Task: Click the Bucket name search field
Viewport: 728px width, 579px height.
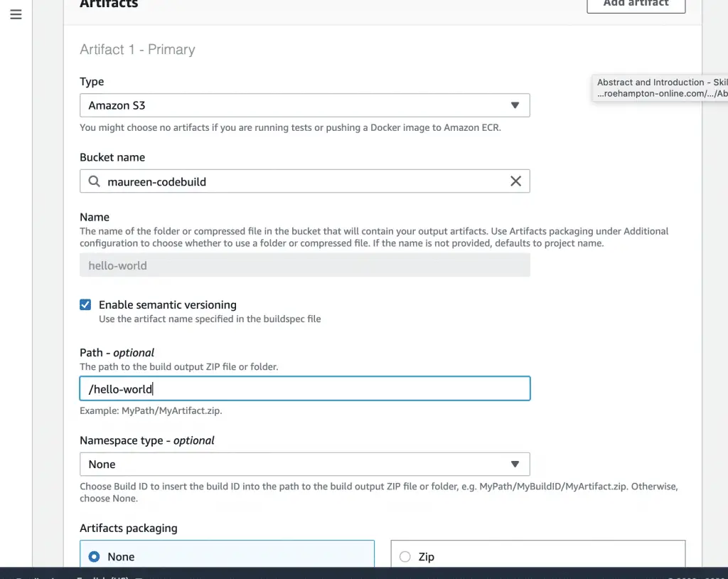Action: [x=304, y=181]
